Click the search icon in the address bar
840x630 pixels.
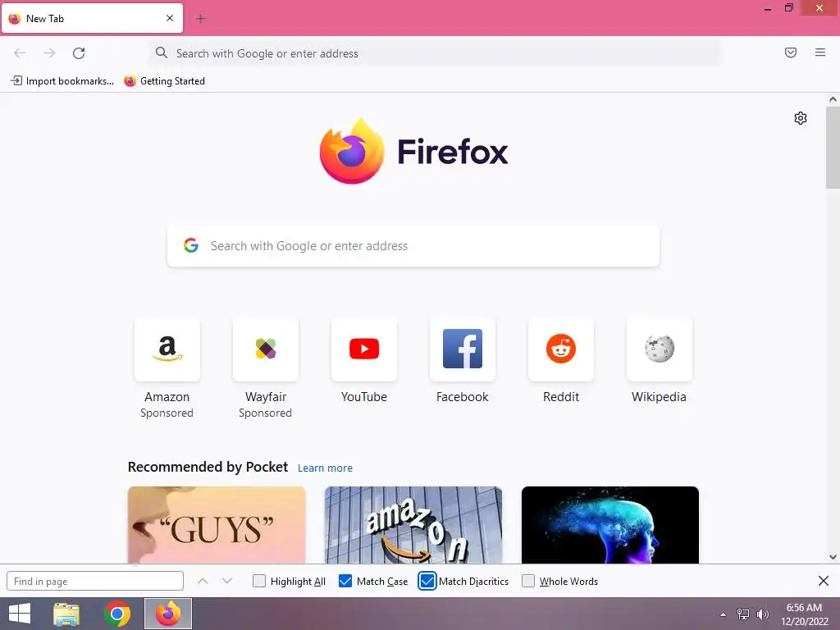[x=162, y=52]
